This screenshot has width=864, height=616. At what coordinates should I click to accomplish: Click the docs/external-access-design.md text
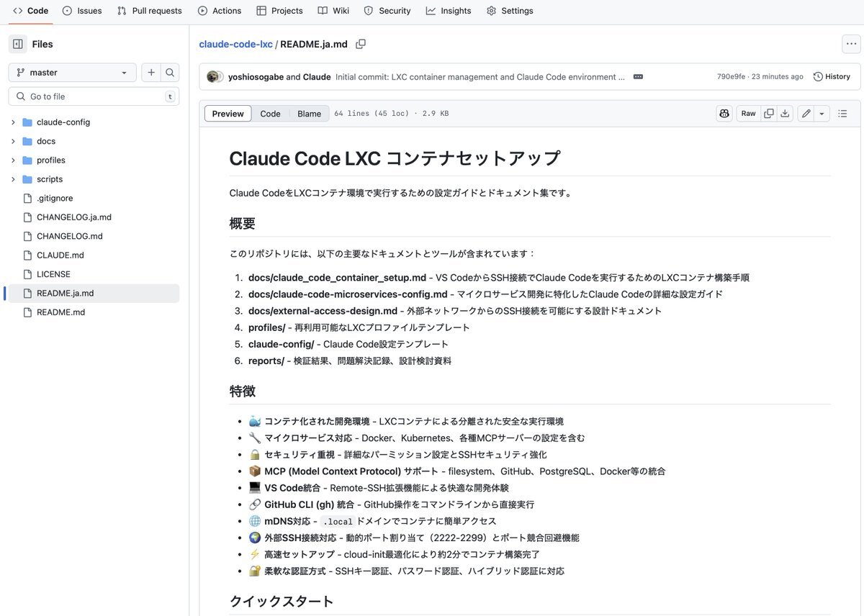tap(323, 311)
